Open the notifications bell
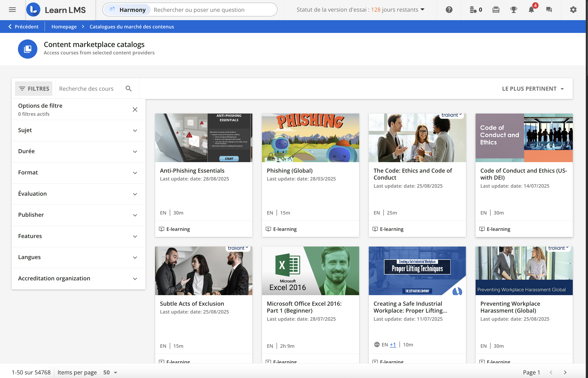This screenshot has height=378, width=588. coord(531,10)
